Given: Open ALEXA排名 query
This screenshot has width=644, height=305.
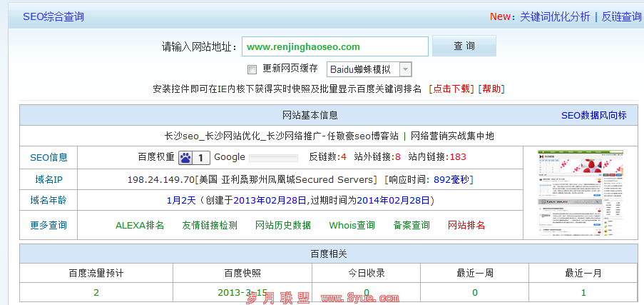Looking at the screenshot, I should click(x=140, y=225).
